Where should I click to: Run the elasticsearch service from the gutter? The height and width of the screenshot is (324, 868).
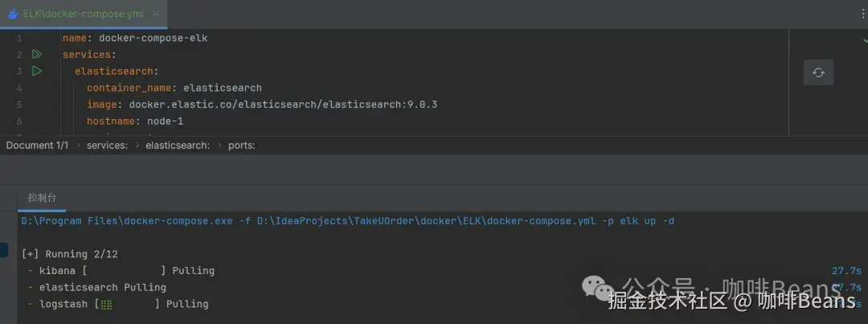36,72
